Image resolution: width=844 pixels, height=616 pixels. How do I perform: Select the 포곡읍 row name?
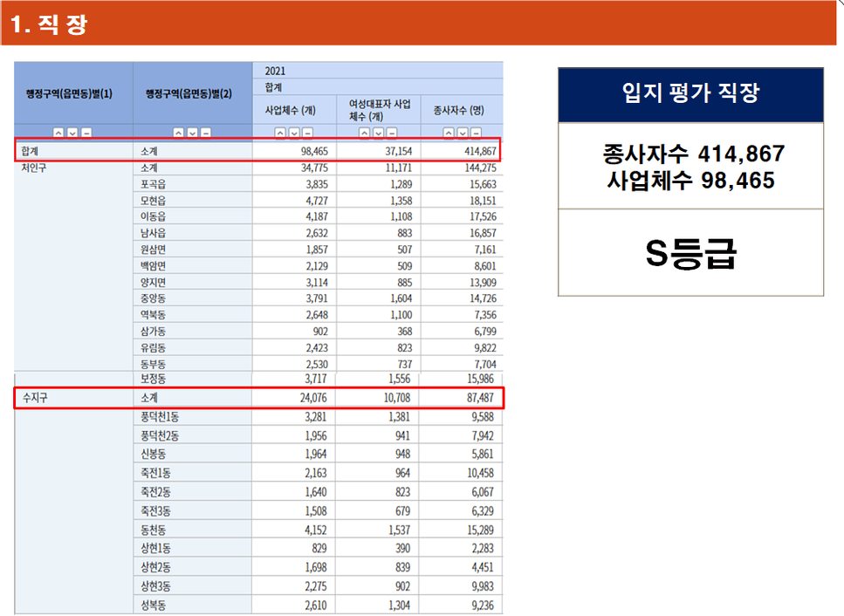pyautogui.click(x=154, y=184)
